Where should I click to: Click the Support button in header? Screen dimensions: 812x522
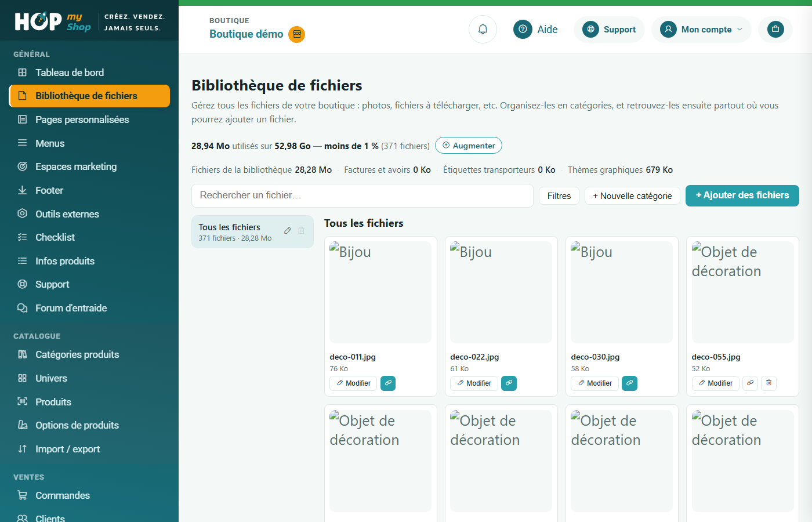[609, 29]
